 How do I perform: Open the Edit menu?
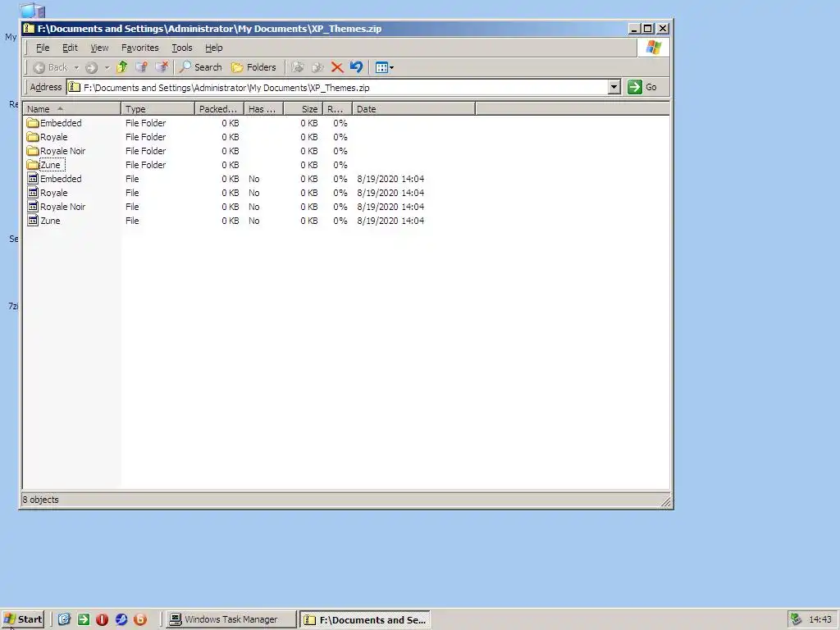point(70,48)
